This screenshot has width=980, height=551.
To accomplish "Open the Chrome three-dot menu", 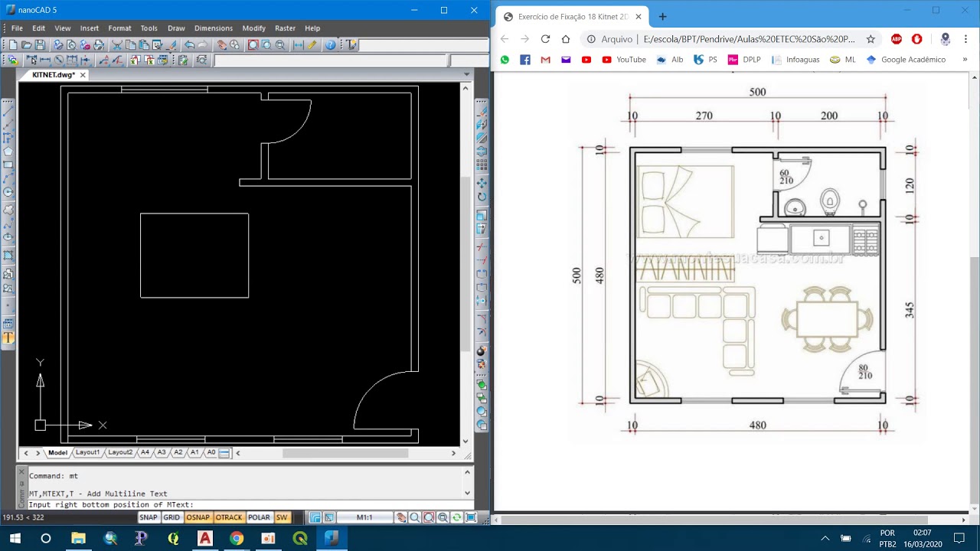I will tap(965, 39).
